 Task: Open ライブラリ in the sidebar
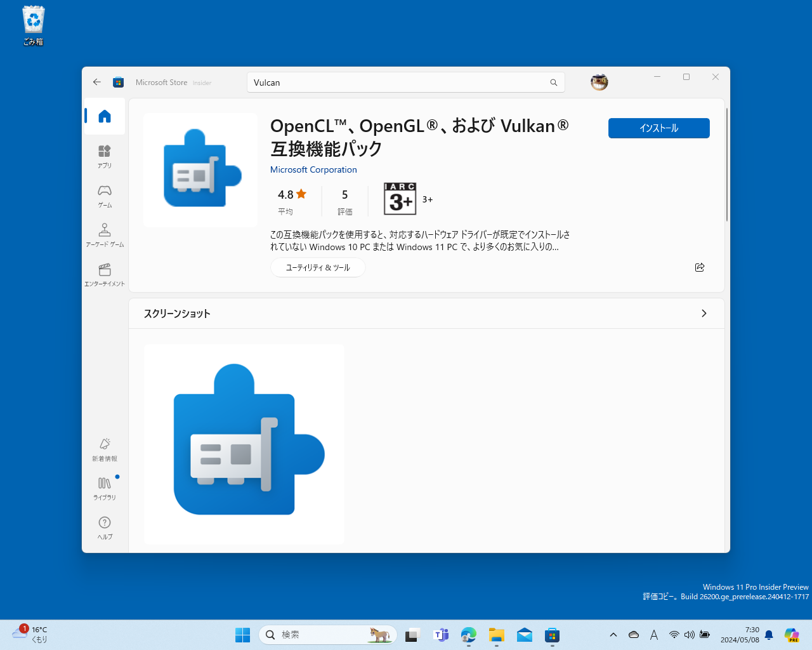(105, 489)
